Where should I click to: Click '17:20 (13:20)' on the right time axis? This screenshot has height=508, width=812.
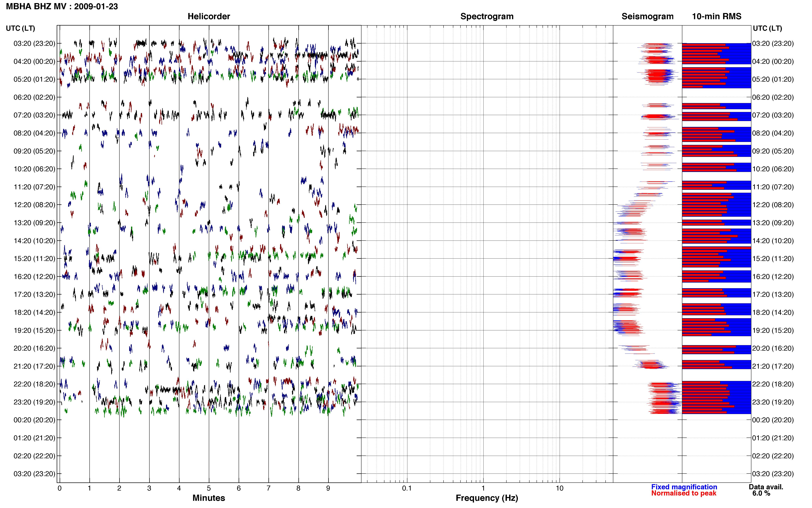[773, 295]
